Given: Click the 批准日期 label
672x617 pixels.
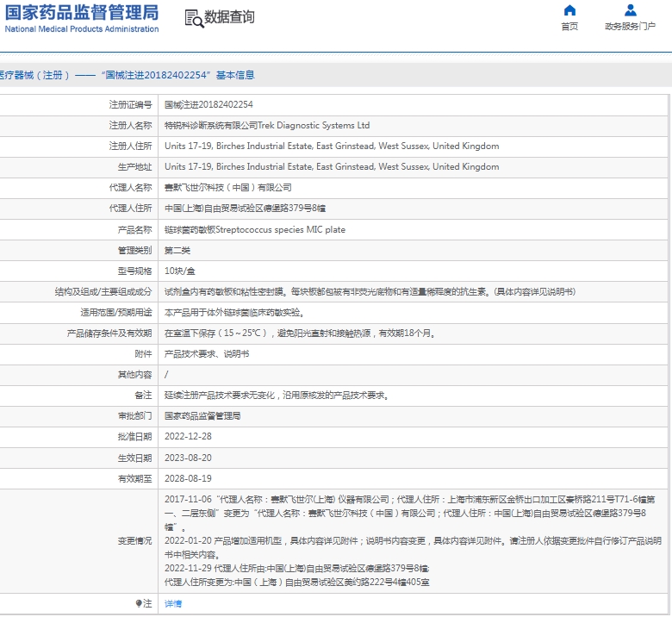Looking at the screenshot, I should click(134, 437).
